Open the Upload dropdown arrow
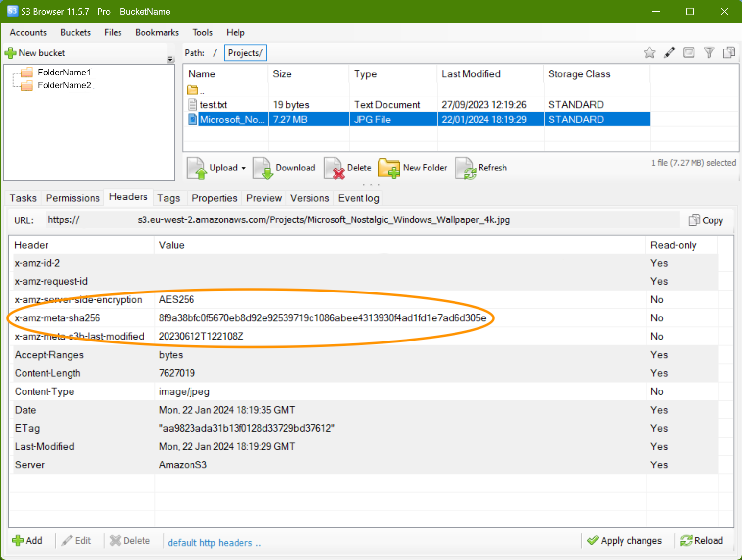This screenshot has height=560, width=742. coord(243,168)
